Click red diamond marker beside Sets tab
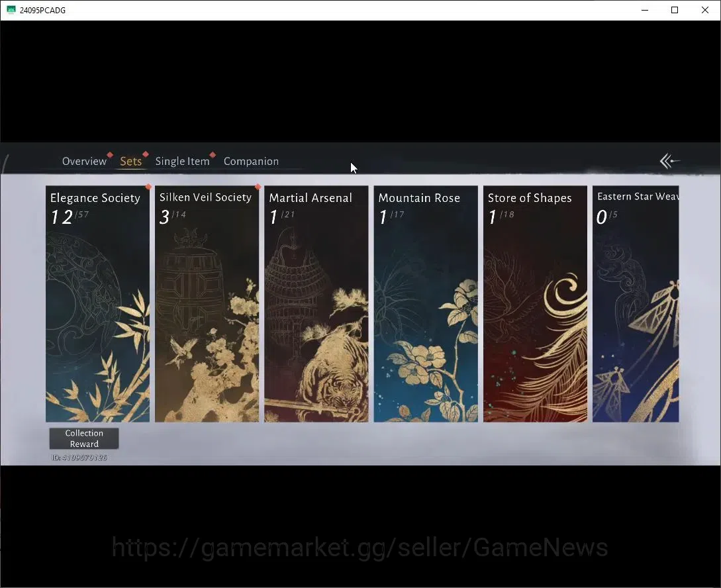 coord(145,154)
